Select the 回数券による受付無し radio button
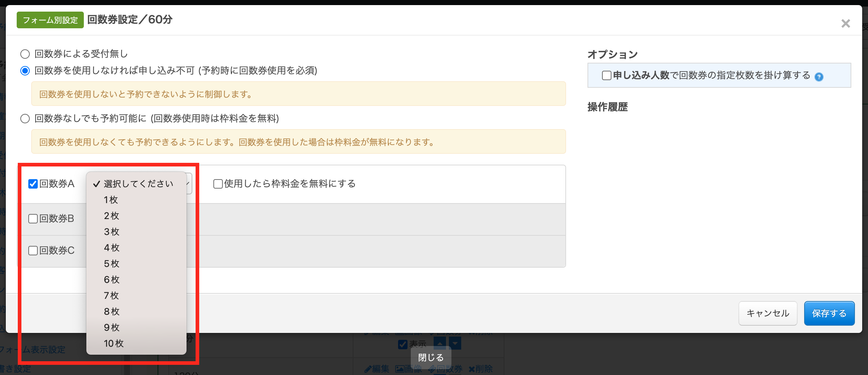 point(25,54)
